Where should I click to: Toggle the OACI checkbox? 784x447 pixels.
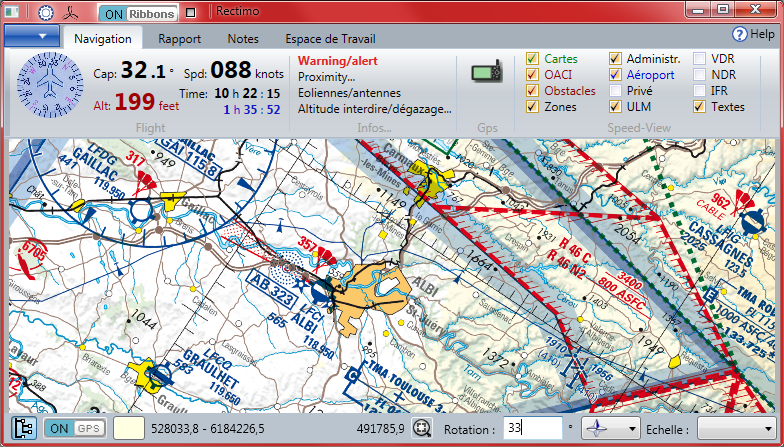coord(532,74)
